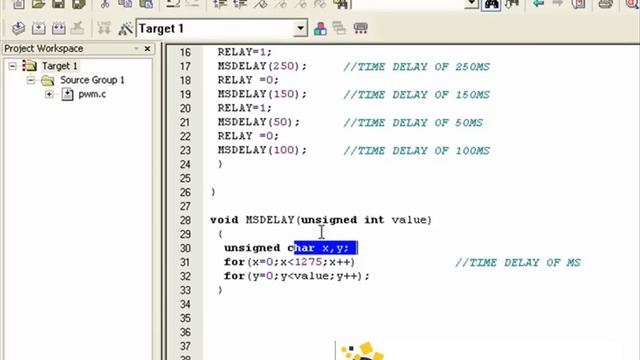Click the Save file floppy icon
The image size is (640, 360).
coord(58,4)
